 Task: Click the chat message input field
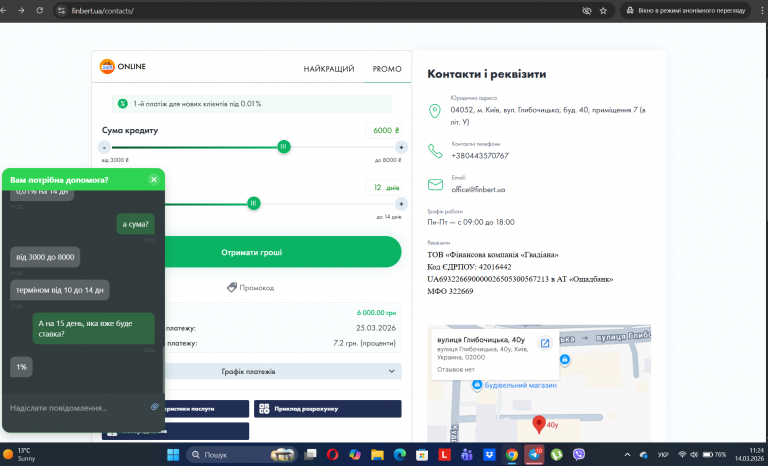coord(78,408)
